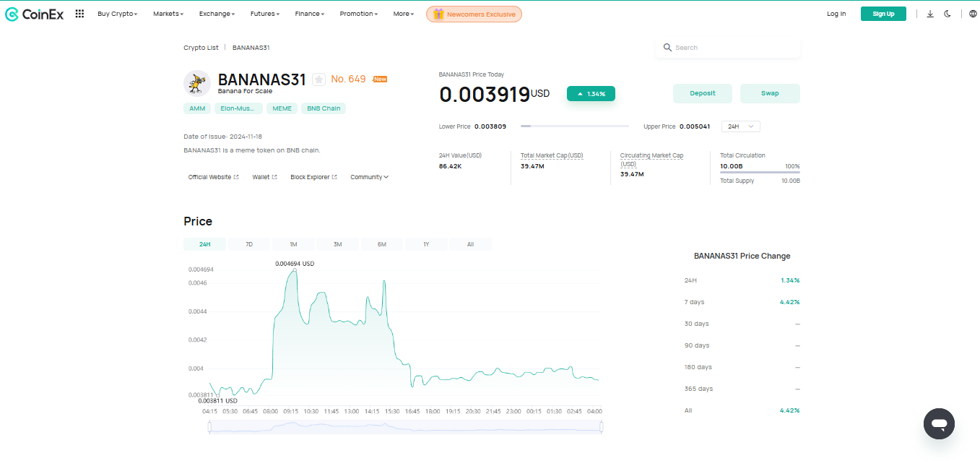Click the Total Circulation progress bar
Viewport: 980px width, 461px height.
[760, 173]
